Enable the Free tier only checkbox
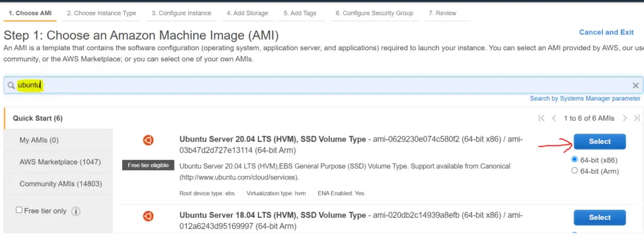Viewport: 644px width, 248px height. point(19,210)
